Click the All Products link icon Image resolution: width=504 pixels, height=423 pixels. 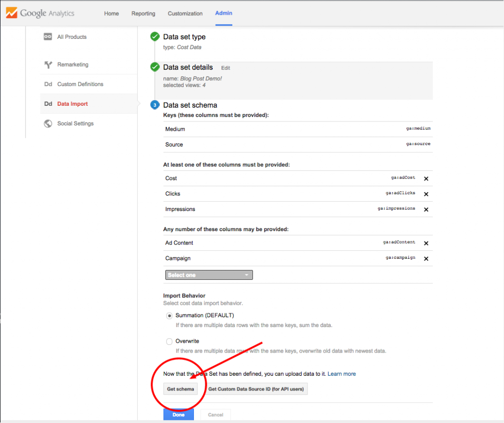(x=48, y=36)
